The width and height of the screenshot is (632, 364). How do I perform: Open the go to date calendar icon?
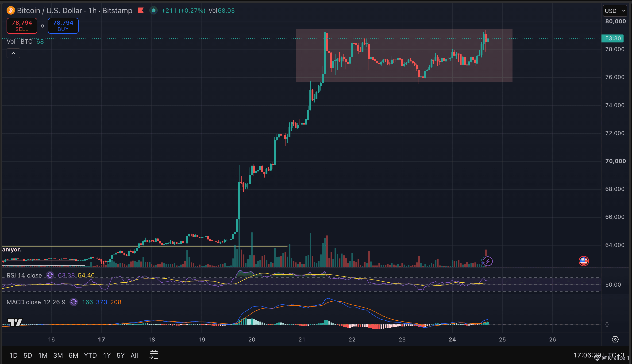point(154,355)
